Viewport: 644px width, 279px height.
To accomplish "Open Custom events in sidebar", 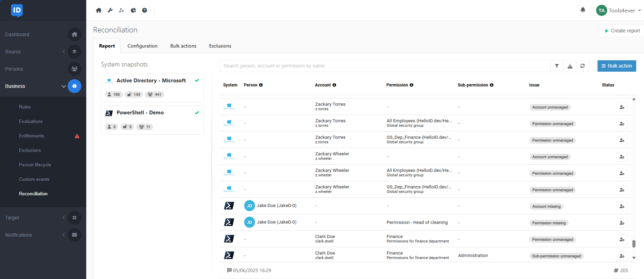I will click(x=34, y=179).
